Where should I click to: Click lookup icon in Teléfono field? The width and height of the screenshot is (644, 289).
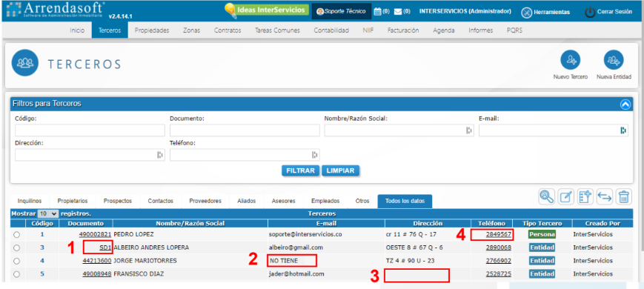[315, 155]
